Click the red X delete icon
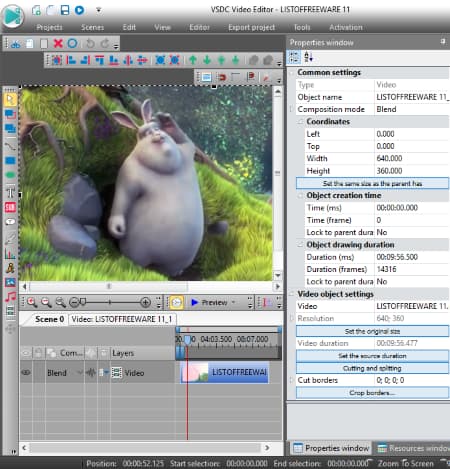This screenshot has width=450, height=469. 58,43
